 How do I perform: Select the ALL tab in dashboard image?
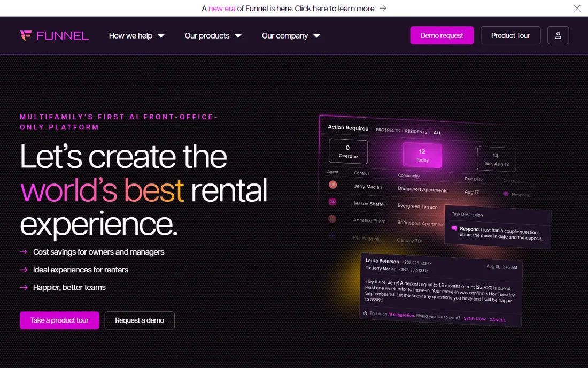point(437,133)
